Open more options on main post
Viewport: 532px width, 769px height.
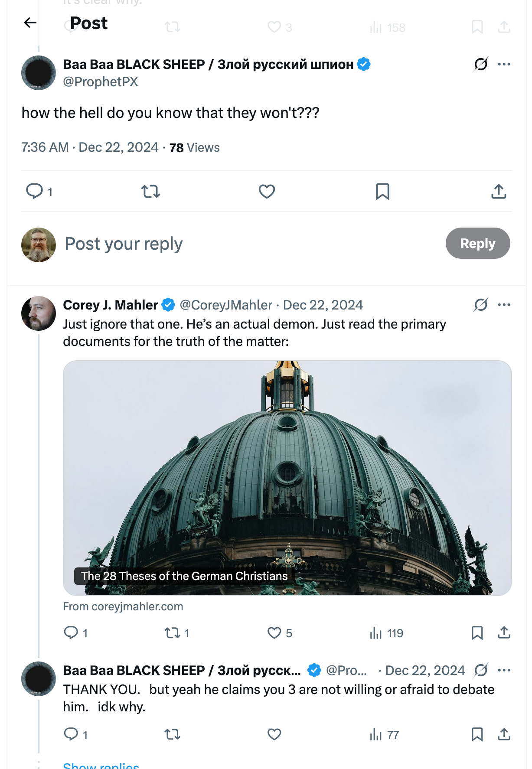504,64
